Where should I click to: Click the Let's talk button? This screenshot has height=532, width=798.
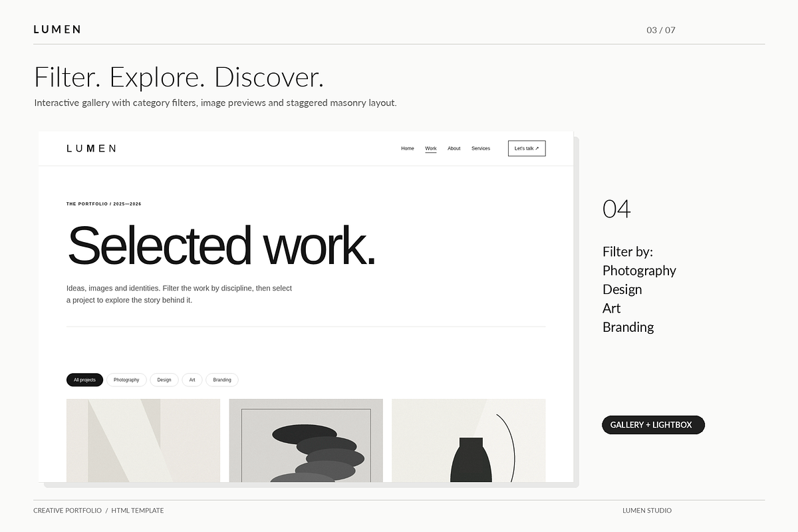pyautogui.click(x=527, y=148)
